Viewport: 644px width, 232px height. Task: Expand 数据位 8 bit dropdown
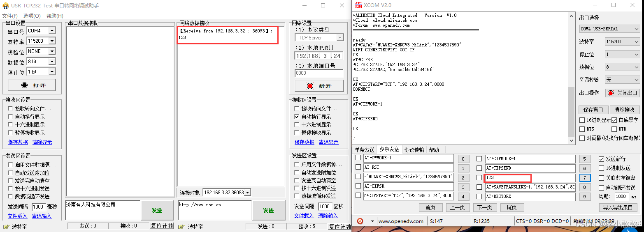52,62
